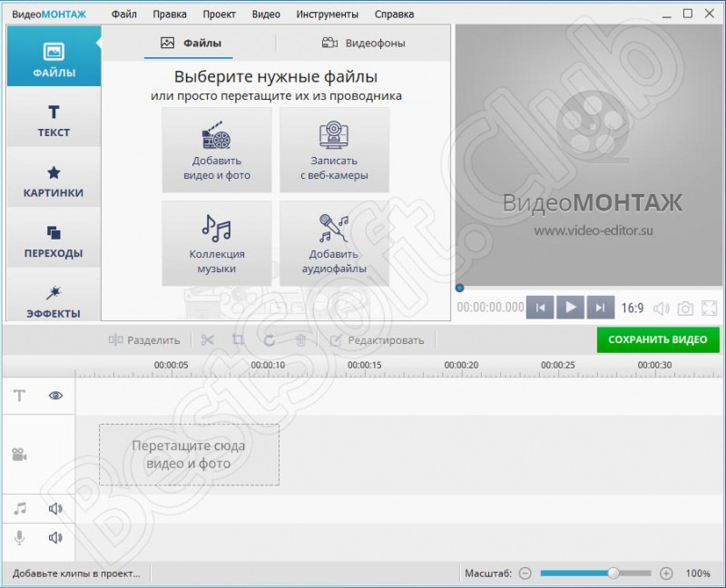This screenshot has height=588, width=726.
Task: Click the video track camera icon
Action: pos(19,455)
